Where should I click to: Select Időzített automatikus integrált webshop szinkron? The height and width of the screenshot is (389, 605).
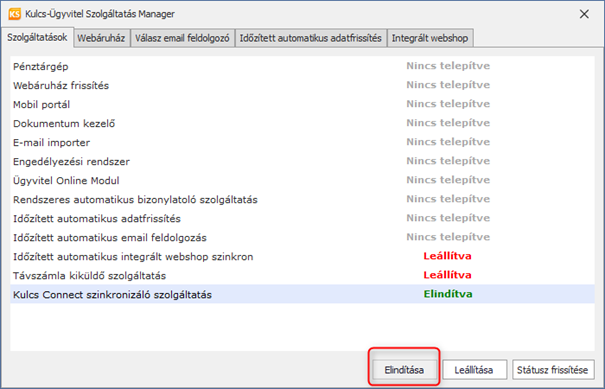pos(302,256)
